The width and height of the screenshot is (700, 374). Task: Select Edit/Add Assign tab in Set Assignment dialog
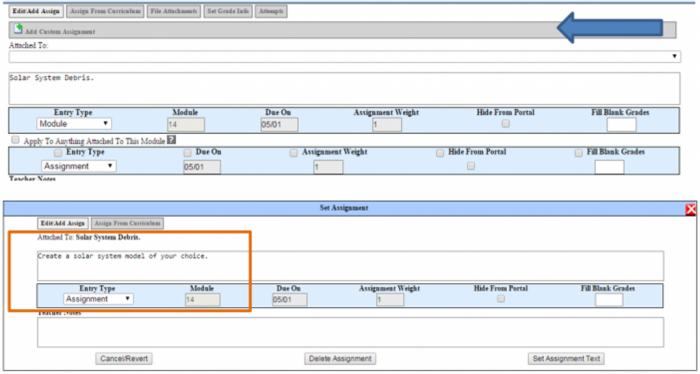[x=62, y=223]
